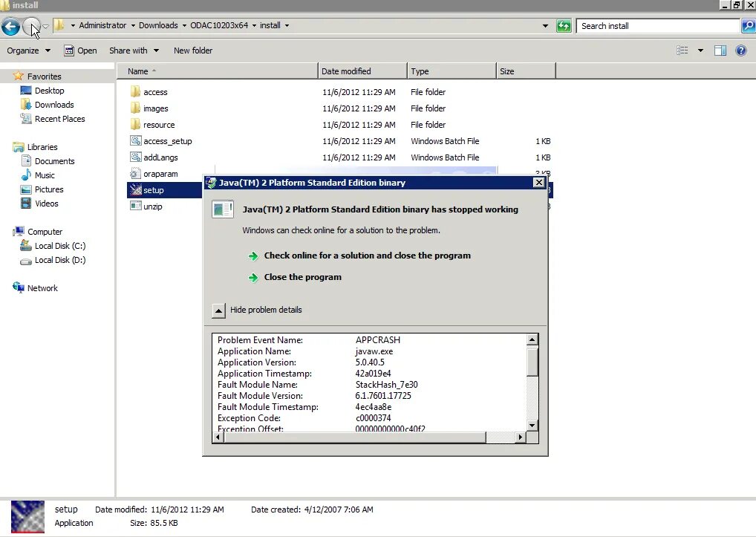Open recent pages dropdown next to Forward
The width and height of the screenshot is (756, 537).
[x=46, y=26]
